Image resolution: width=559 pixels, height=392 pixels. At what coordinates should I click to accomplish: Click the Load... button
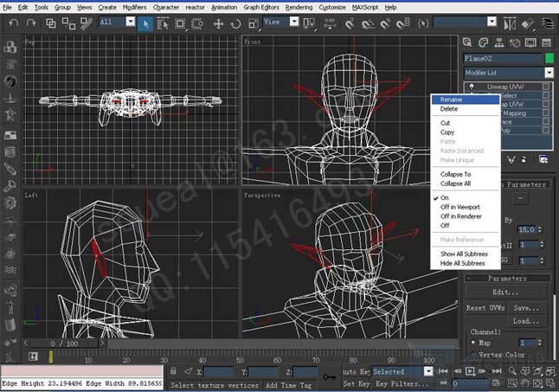[526, 321]
